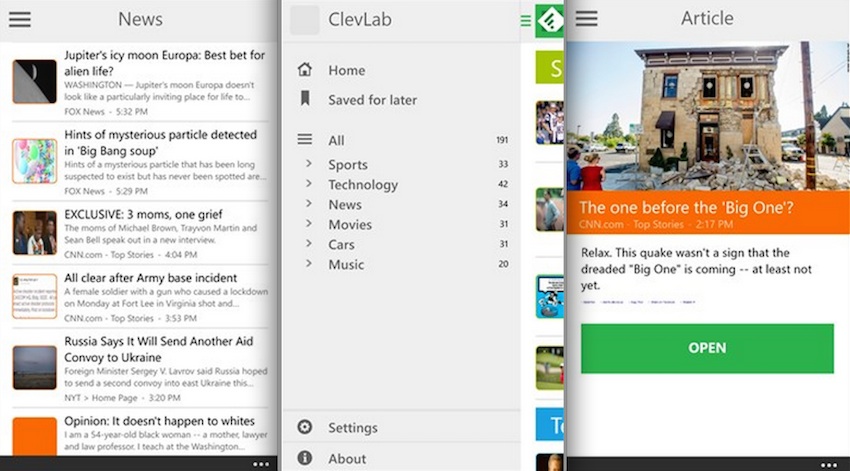850x471 pixels.
Task: Tap the small green menu icon beside Feedly logo
Action: [x=525, y=21]
